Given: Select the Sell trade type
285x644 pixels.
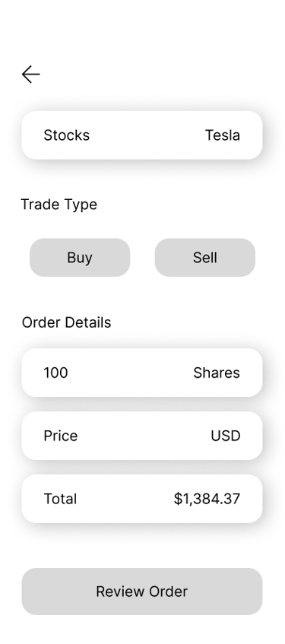Looking at the screenshot, I should tap(205, 258).
